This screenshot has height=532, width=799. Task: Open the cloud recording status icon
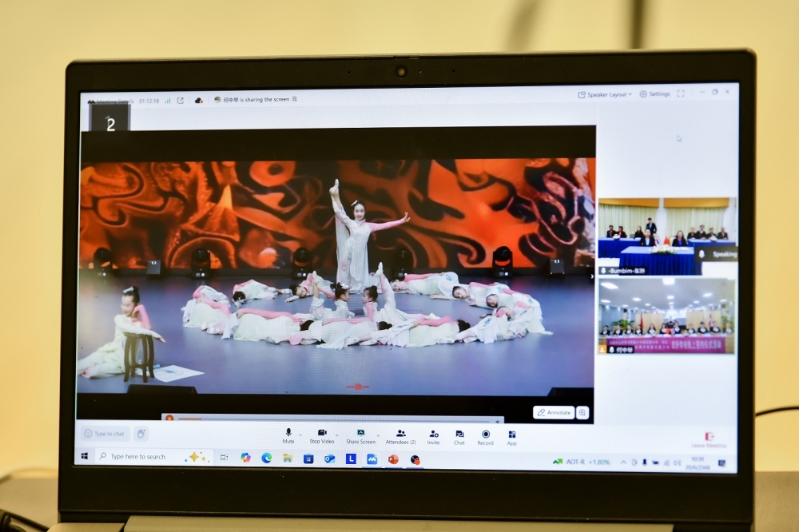[x=199, y=101]
